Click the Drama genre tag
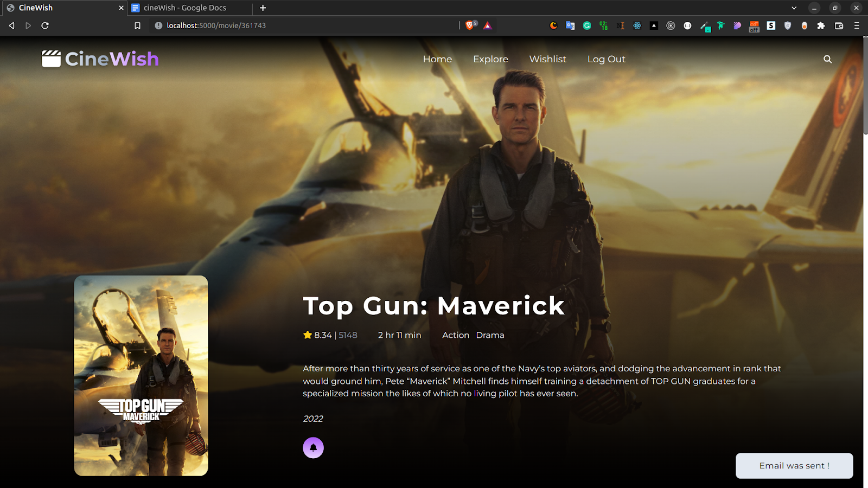 point(490,335)
